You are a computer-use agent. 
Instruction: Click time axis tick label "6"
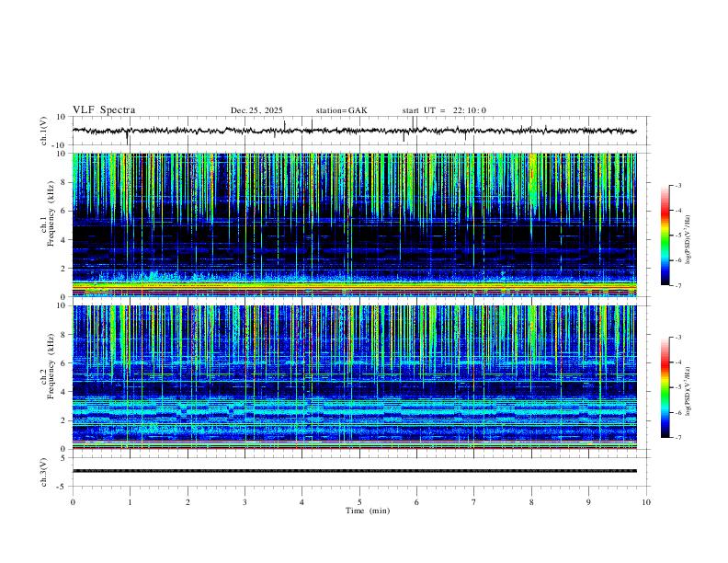point(416,502)
